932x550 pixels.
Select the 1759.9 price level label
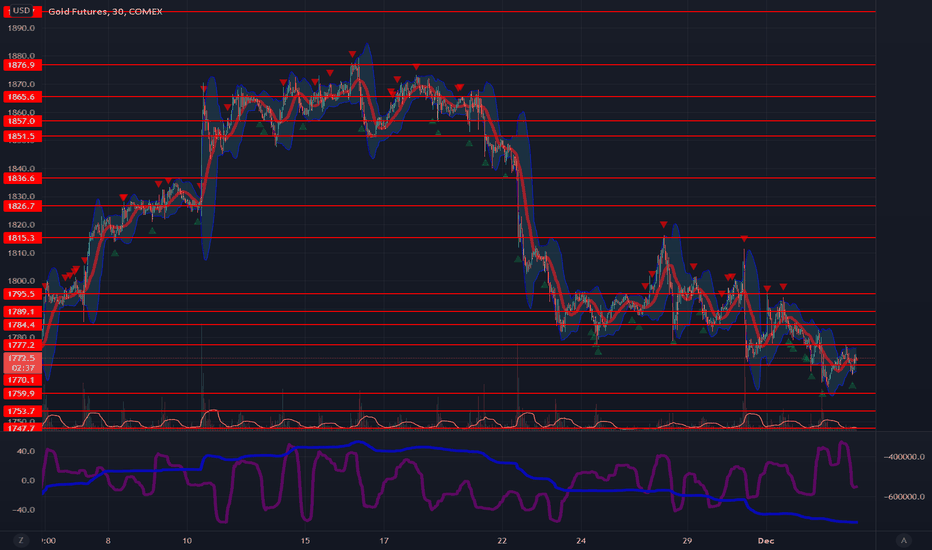click(23, 394)
